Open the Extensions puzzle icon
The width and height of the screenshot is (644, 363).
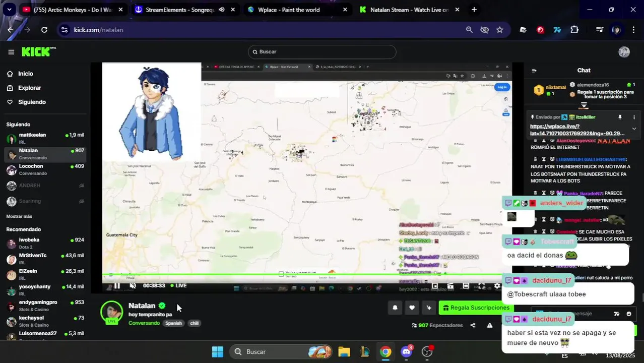click(574, 30)
